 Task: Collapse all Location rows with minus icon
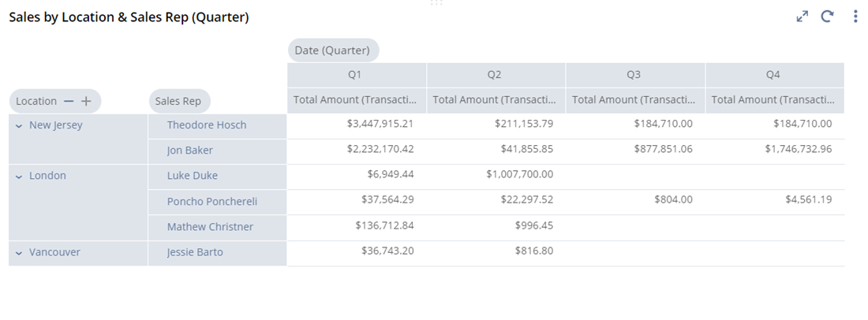(x=69, y=101)
